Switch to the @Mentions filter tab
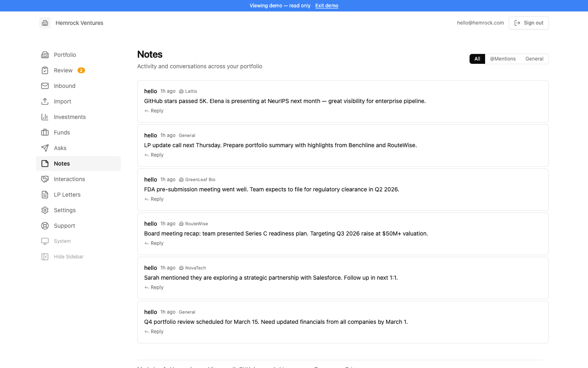The image size is (588, 368). [503, 59]
